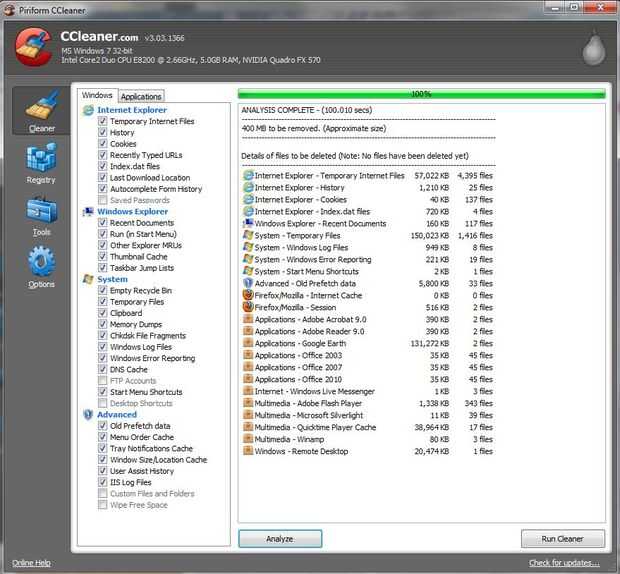Screen dimensions: 620x574
Task: Open the Cleaner section in sidebar
Action: (42, 111)
